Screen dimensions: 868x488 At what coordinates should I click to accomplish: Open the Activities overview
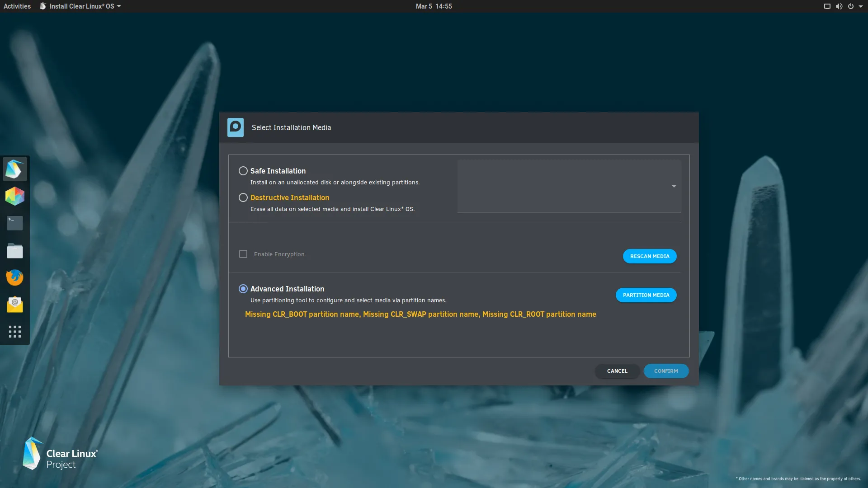pyautogui.click(x=17, y=6)
